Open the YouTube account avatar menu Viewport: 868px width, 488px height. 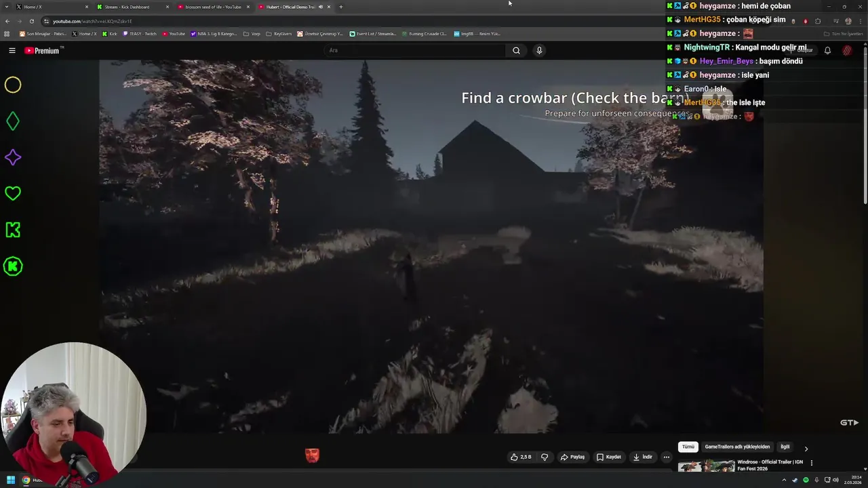[847, 50]
